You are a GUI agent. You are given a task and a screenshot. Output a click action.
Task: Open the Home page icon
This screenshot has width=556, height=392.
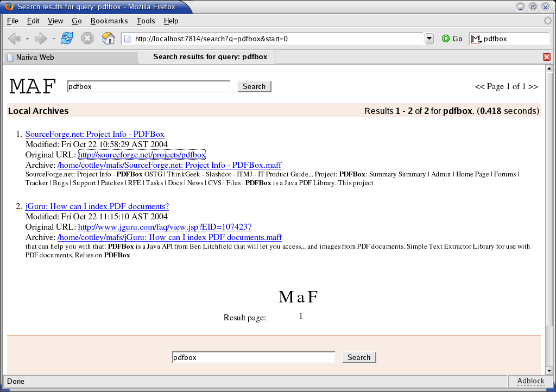[x=108, y=39]
